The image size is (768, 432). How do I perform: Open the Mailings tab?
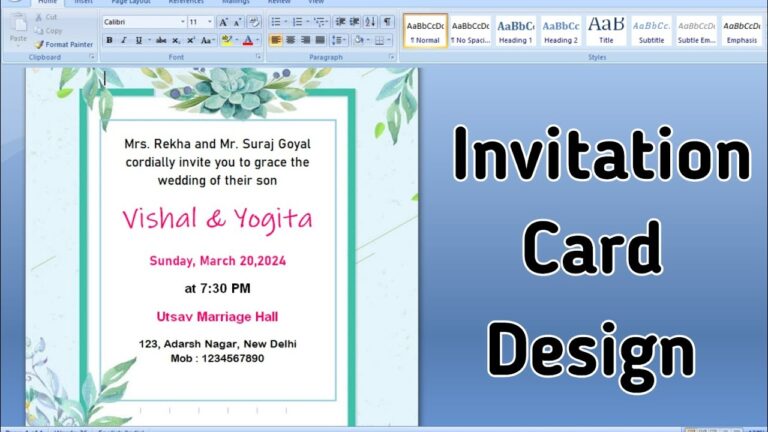click(235, 2)
